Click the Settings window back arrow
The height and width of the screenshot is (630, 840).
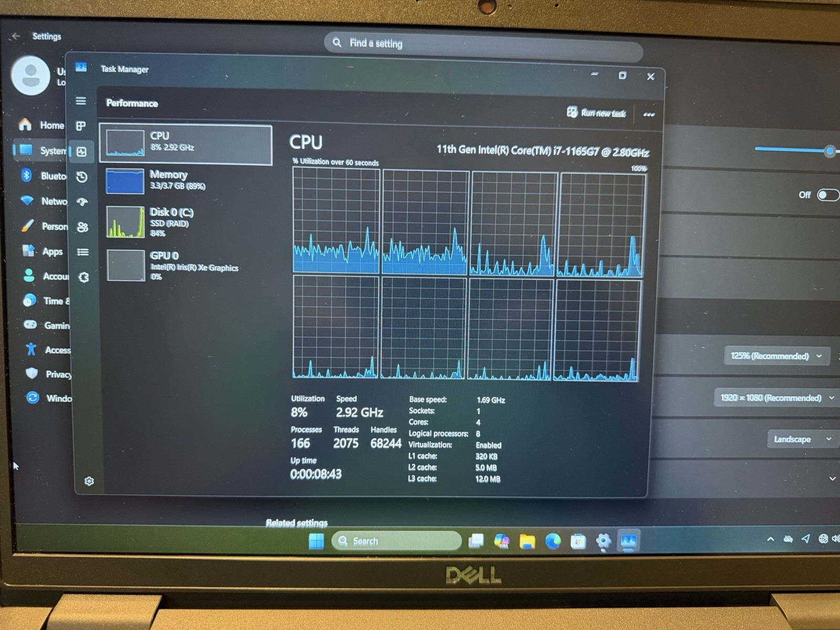[16, 36]
